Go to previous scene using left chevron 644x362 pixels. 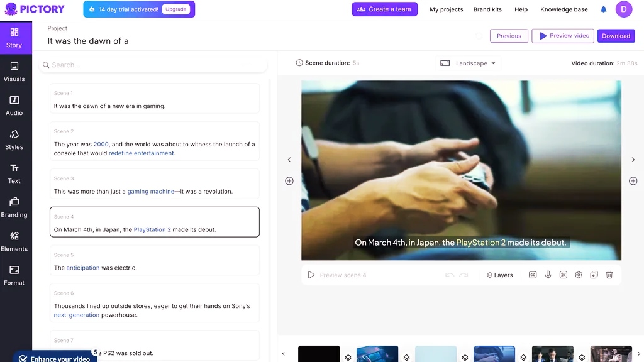(x=289, y=160)
